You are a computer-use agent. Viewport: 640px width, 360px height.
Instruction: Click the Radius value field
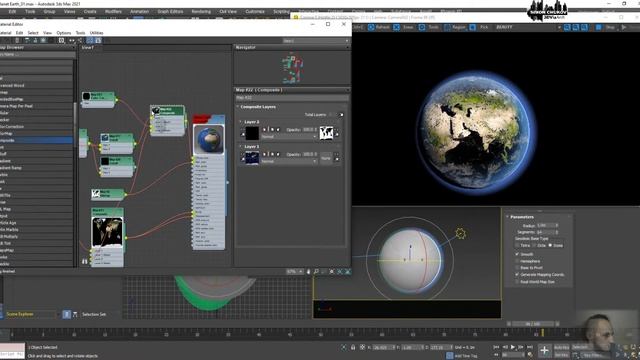click(546, 225)
